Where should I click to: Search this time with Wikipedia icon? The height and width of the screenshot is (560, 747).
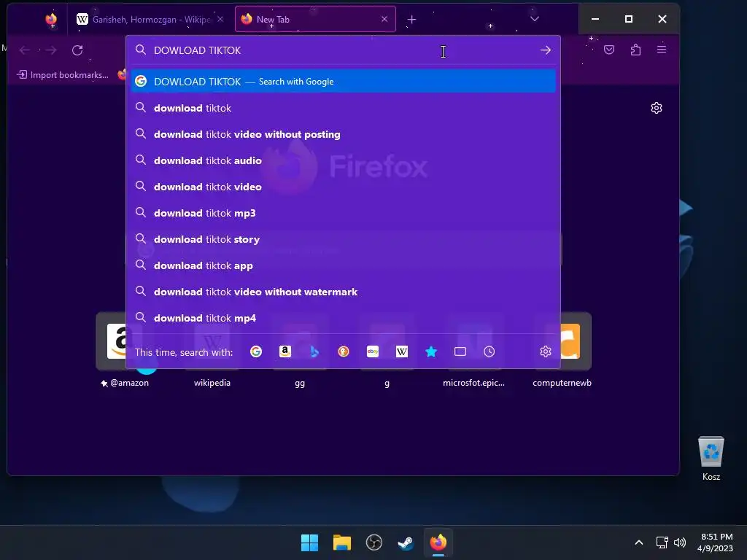pos(402,351)
